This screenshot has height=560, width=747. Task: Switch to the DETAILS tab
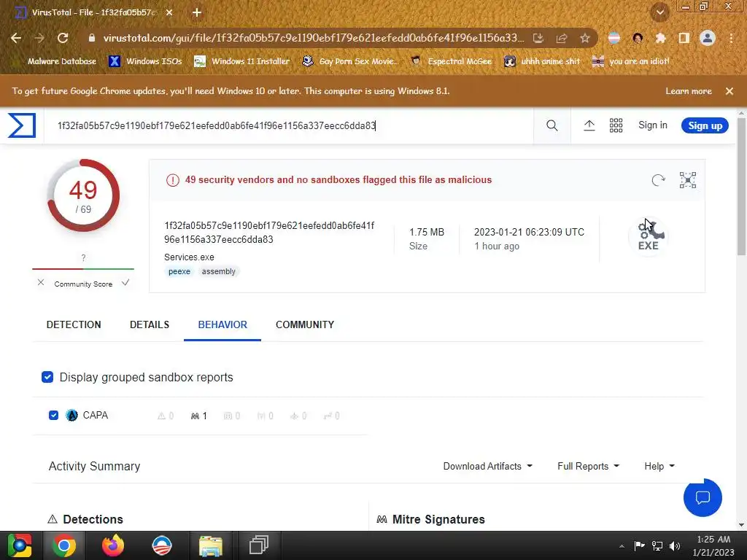coord(150,324)
